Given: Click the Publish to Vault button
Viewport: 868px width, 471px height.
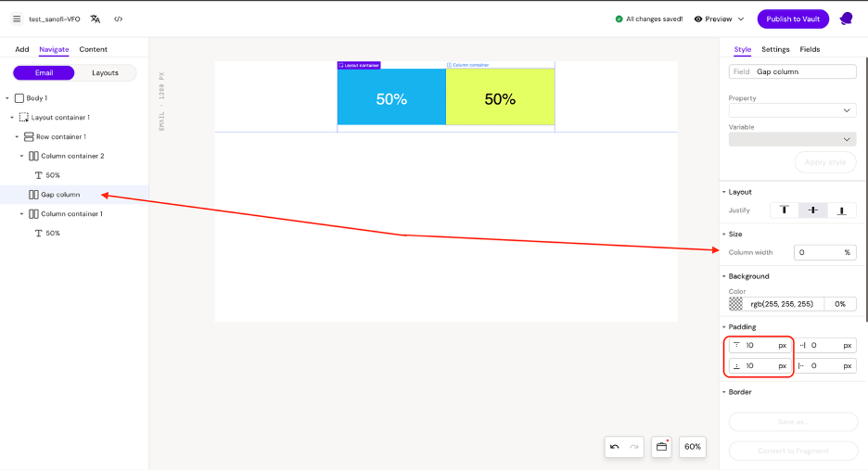Looking at the screenshot, I should coord(793,19).
